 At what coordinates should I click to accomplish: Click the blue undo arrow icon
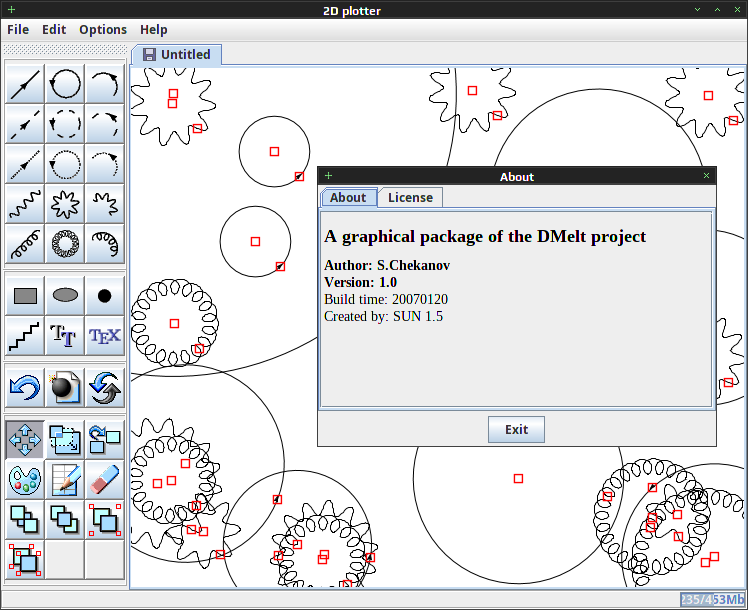pos(25,387)
